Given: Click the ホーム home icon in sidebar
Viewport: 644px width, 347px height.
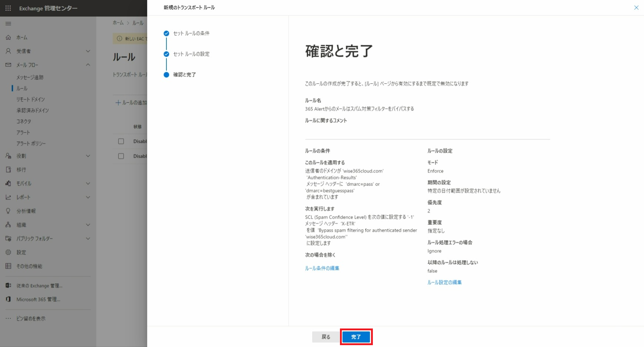Looking at the screenshot, I should pos(8,37).
